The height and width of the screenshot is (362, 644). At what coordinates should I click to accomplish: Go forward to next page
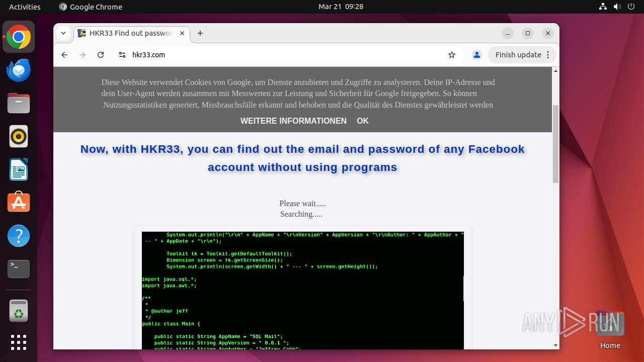tap(83, 55)
